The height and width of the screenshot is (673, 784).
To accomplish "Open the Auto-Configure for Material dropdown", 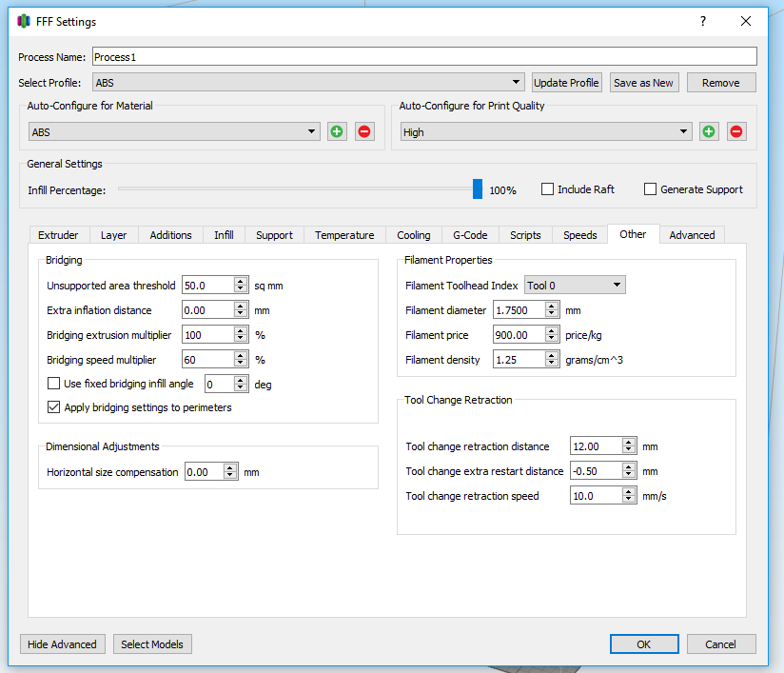I will click(x=174, y=131).
